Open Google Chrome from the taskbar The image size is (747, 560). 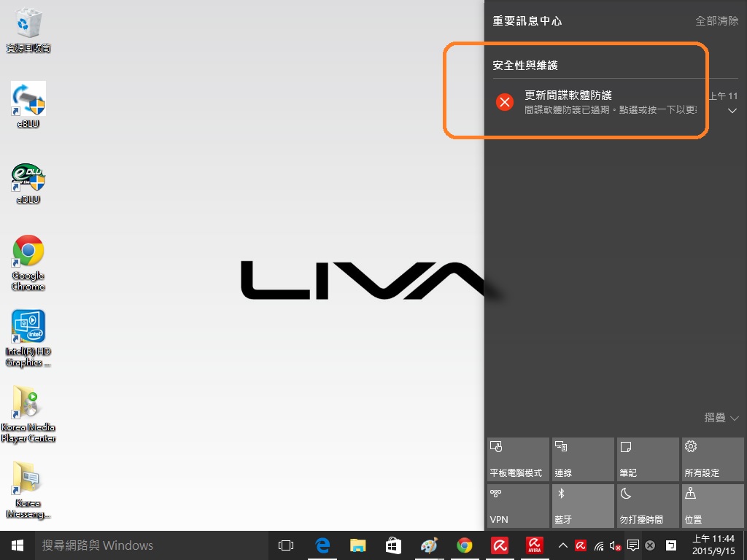tap(465, 545)
